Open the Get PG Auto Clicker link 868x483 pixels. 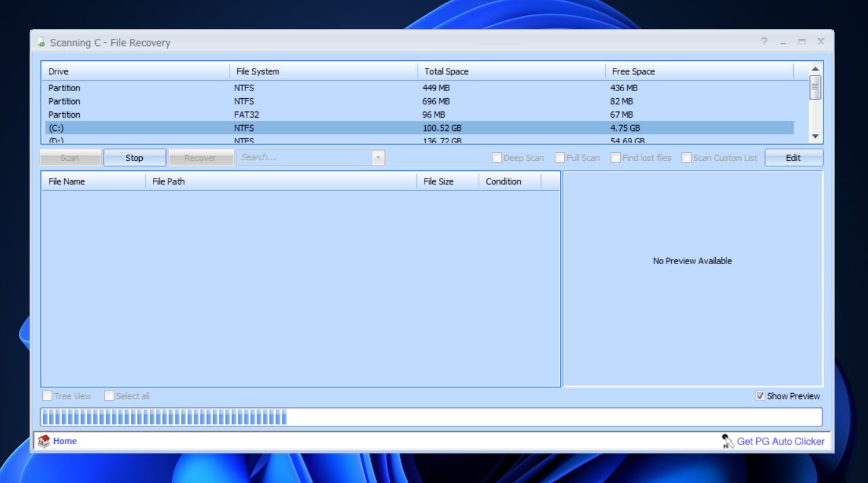(781, 441)
